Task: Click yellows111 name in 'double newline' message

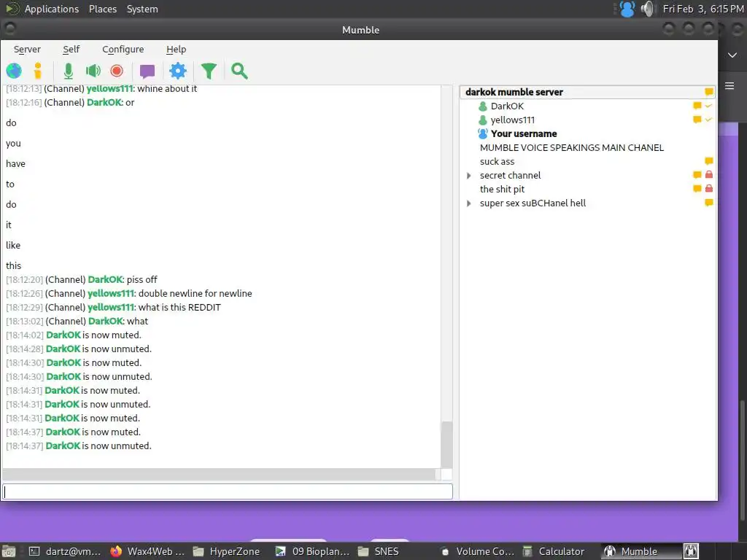Action: 111,293
